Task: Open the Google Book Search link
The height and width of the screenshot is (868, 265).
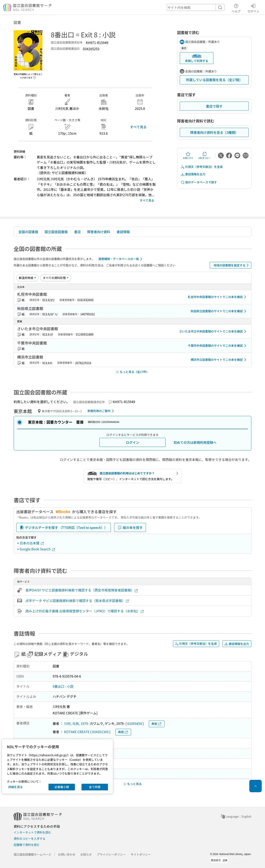Action: (37, 549)
